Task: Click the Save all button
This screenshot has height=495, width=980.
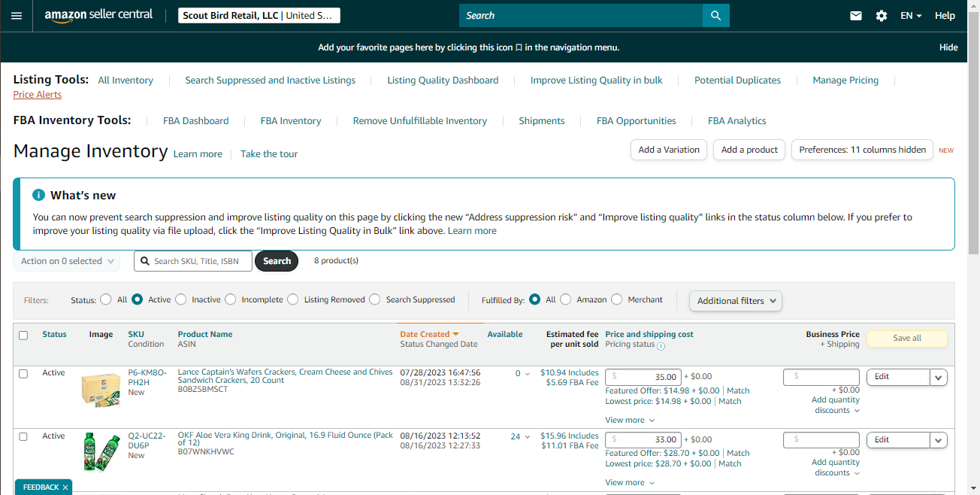Action: click(x=907, y=339)
